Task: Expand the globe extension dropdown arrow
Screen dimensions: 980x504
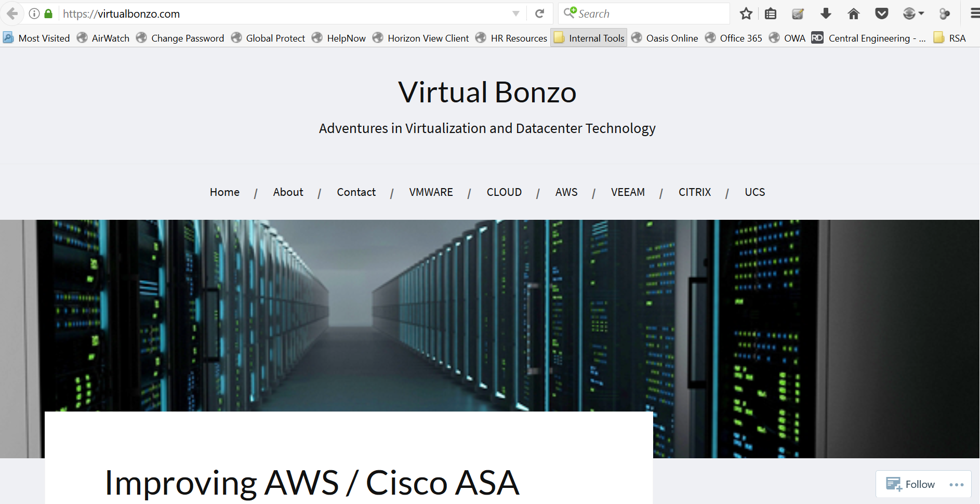Action: [x=921, y=14]
